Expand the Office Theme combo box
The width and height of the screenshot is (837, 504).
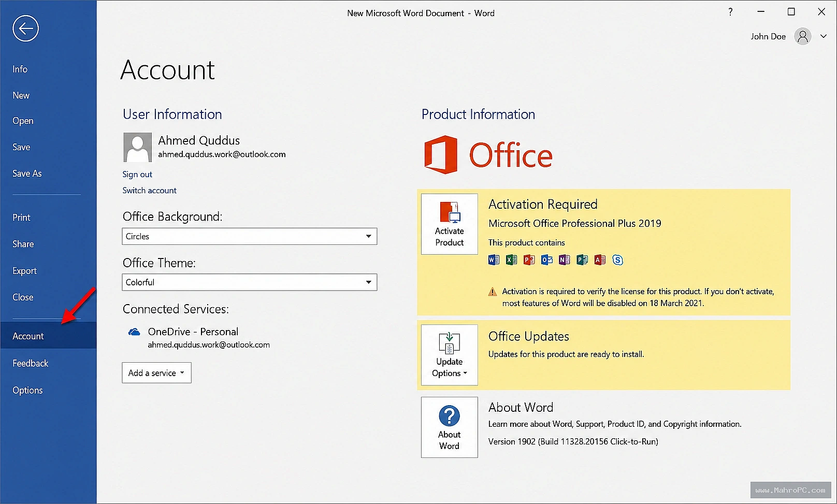tap(250, 282)
